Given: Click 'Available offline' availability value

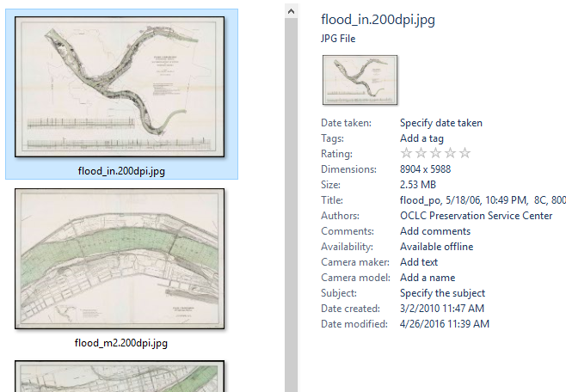Looking at the screenshot, I should point(436,247).
